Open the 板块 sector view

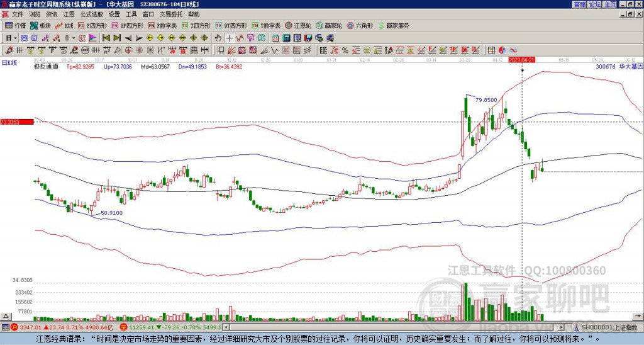41,25
